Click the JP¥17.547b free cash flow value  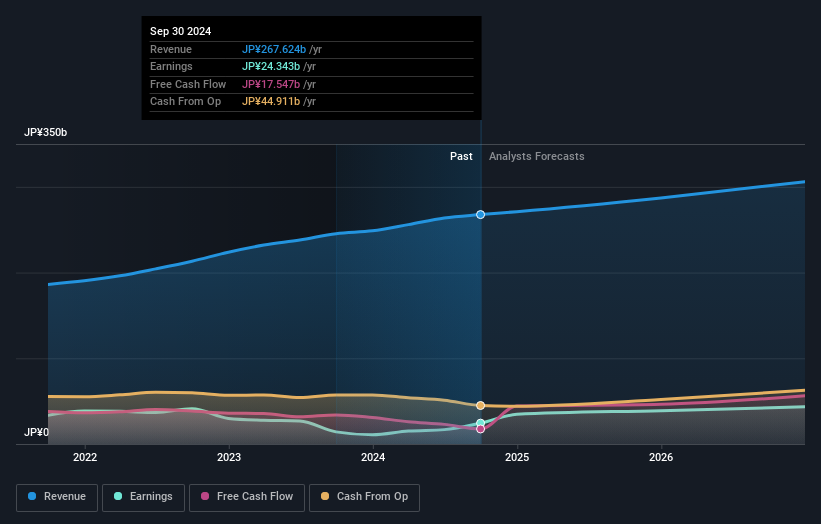271,84
